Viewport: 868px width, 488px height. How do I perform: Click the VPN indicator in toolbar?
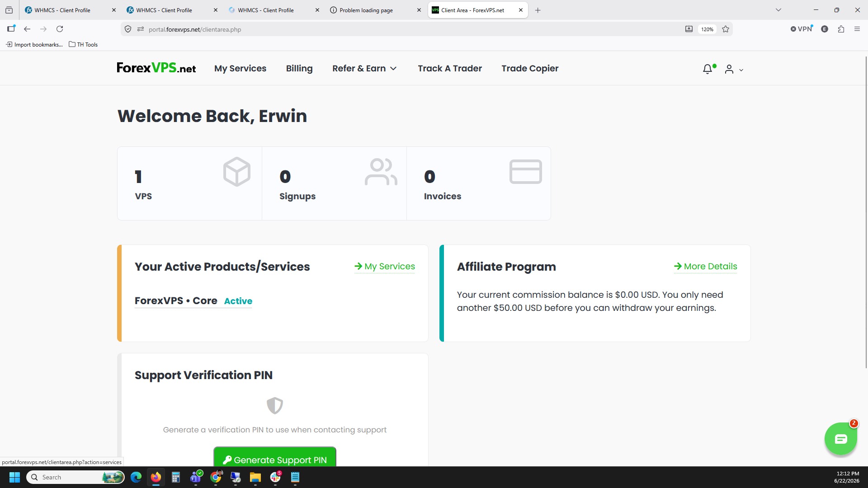coord(802,29)
